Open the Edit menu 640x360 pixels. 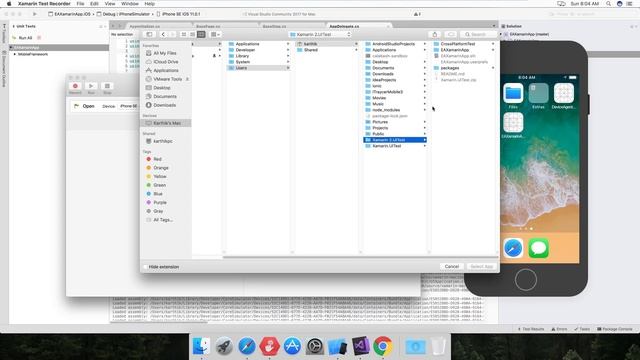94,4
